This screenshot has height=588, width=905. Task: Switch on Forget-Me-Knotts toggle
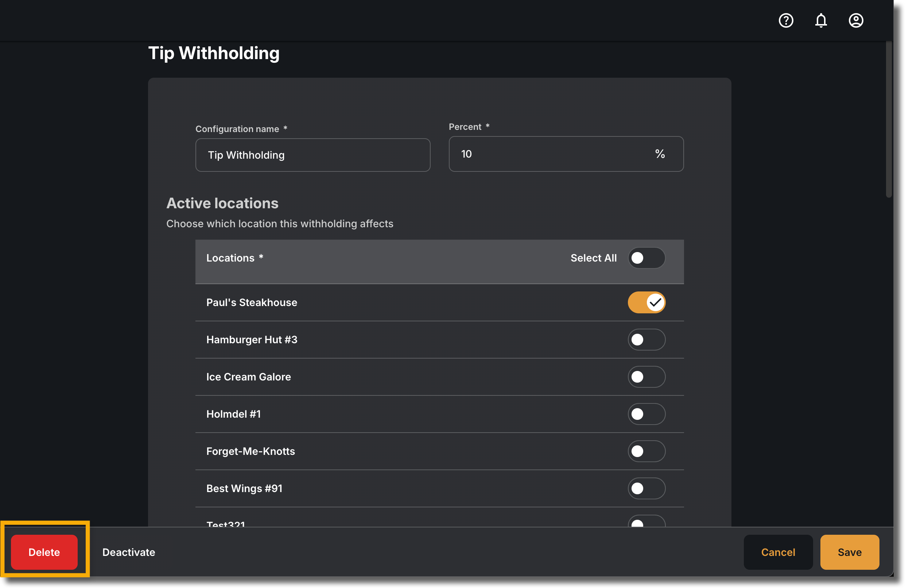[646, 451]
